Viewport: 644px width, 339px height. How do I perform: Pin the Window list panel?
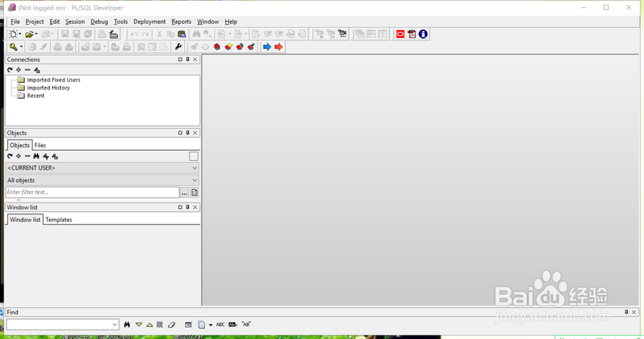click(187, 207)
